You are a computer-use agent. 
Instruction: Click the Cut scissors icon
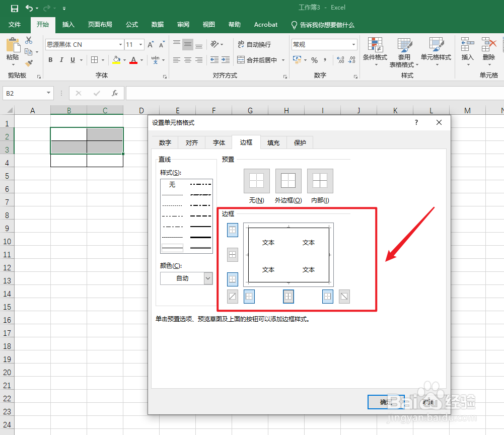(x=29, y=40)
